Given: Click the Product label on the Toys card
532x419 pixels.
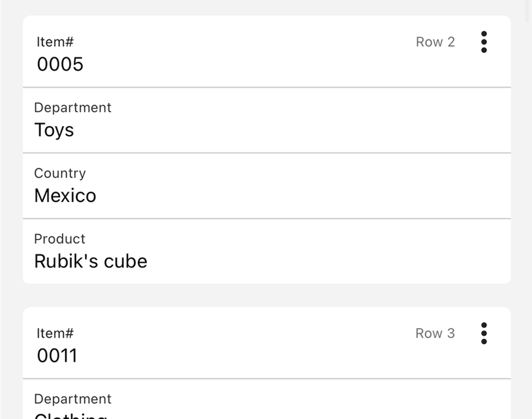Looking at the screenshot, I should 60,239.
